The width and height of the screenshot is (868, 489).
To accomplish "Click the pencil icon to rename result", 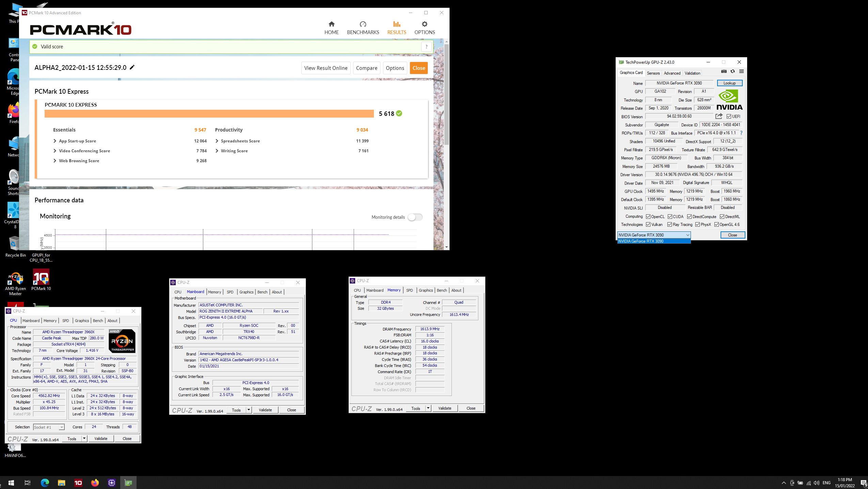I will pos(132,67).
